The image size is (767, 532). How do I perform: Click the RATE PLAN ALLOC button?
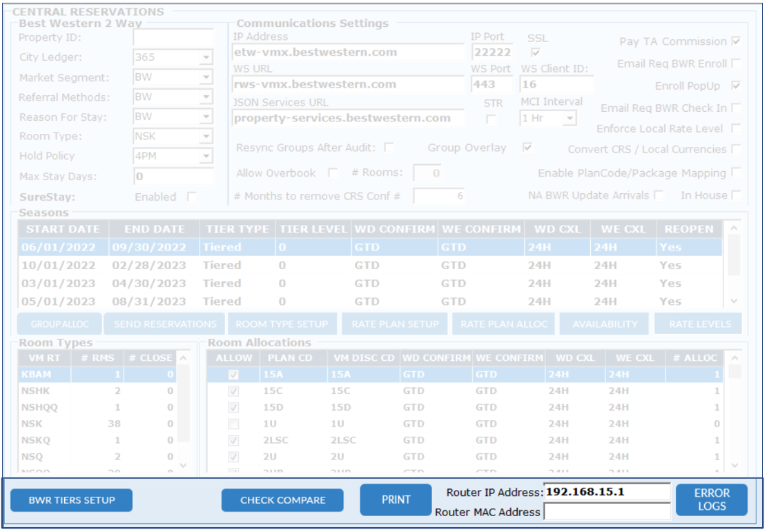504,324
